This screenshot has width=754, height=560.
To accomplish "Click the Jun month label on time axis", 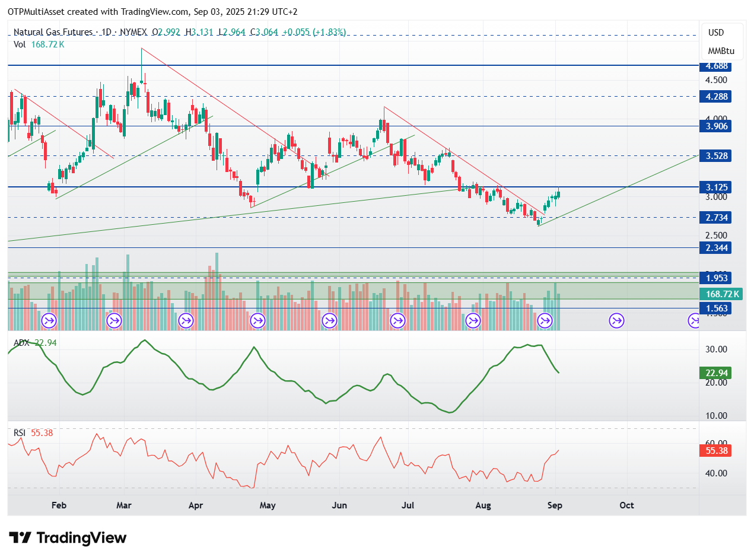I will tap(339, 505).
